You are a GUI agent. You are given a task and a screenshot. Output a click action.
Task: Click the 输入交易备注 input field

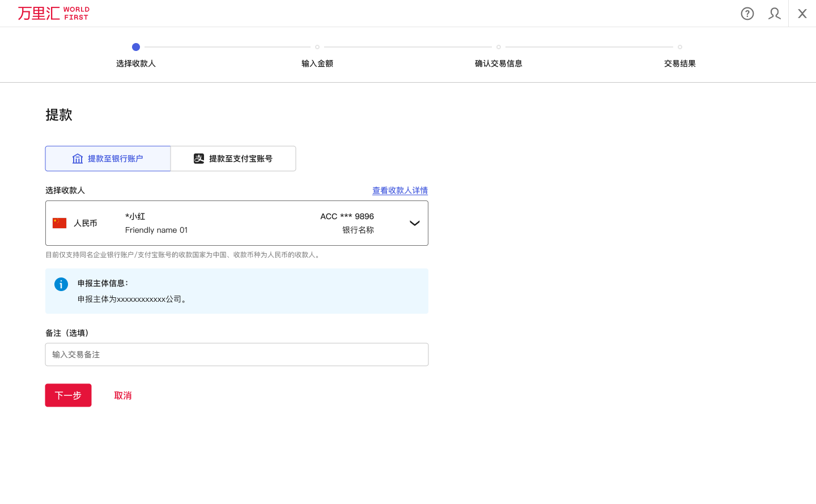tap(236, 354)
